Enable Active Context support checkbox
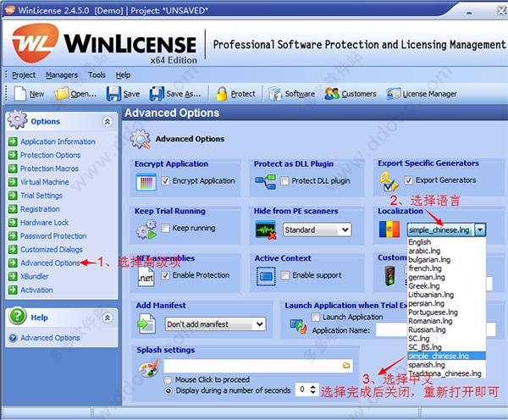508x420 pixels. [x=285, y=275]
